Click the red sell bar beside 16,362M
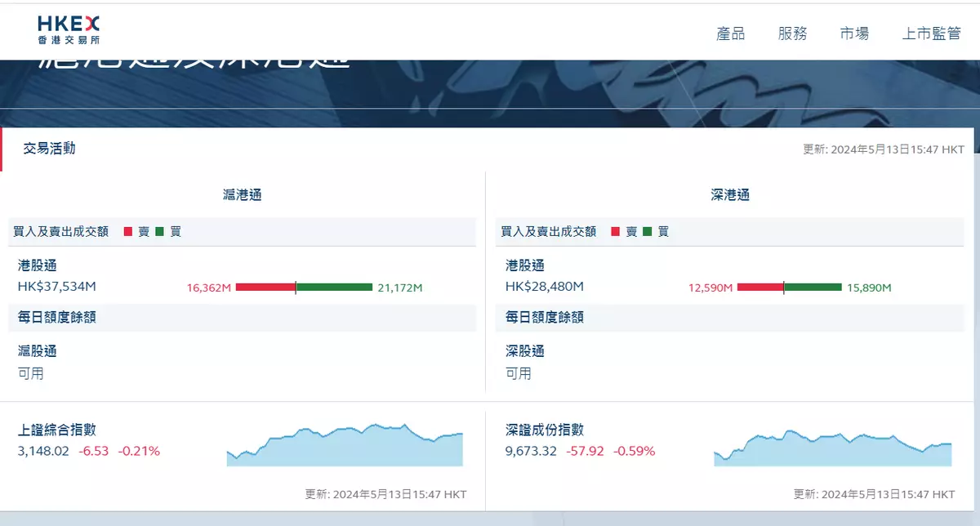Image resolution: width=980 pixels, height=526 pixels. coord(265,288)
